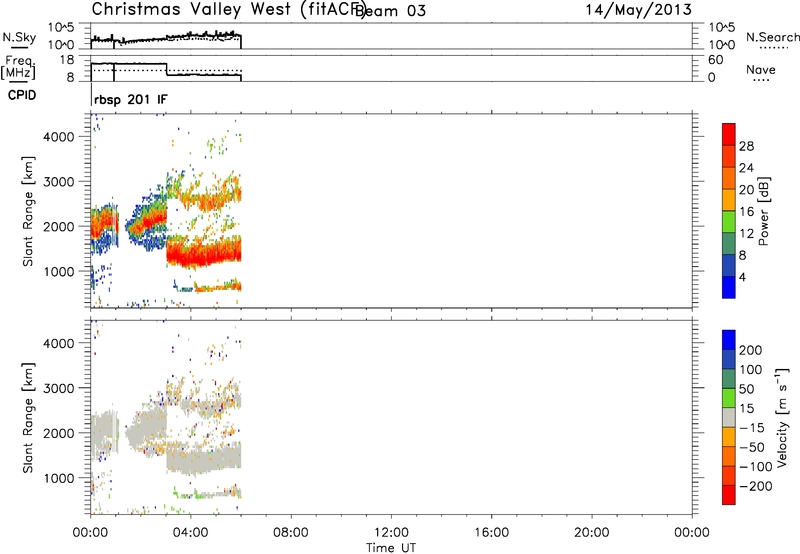Select the "Freq. [MHz]" axis label
This screenshot has height=554, width=800.
18,68
